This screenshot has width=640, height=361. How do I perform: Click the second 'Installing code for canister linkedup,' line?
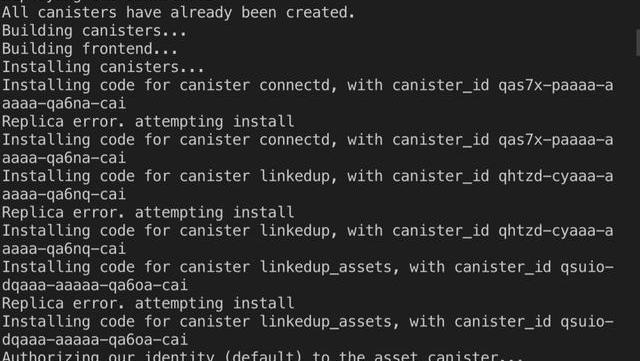coord(307,230)
